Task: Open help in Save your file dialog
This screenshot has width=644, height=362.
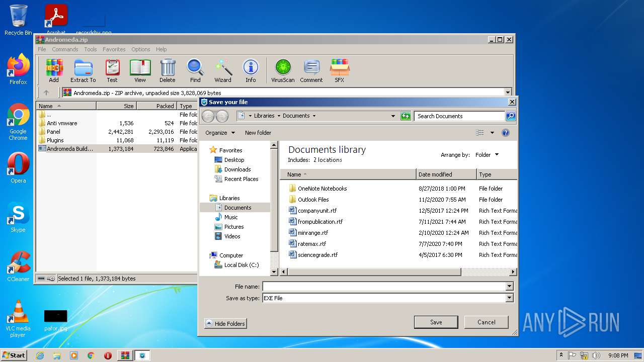Action: [506, 133]
